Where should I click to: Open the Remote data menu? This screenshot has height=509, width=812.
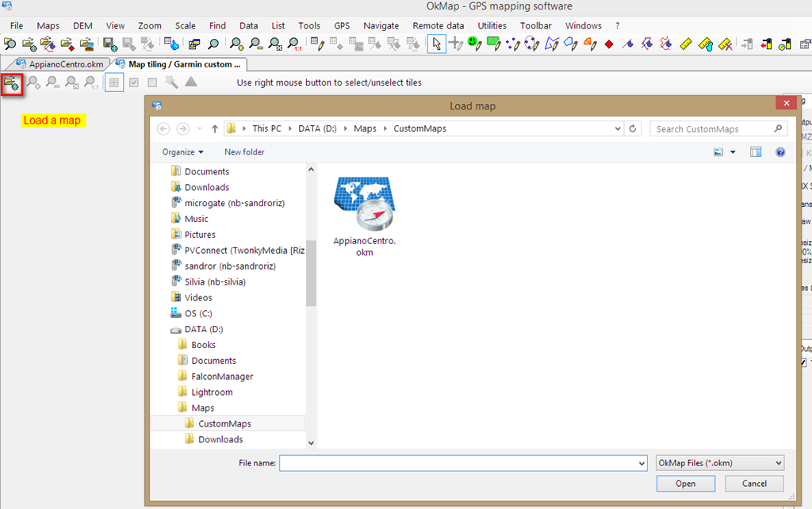(x=438, y=25)
